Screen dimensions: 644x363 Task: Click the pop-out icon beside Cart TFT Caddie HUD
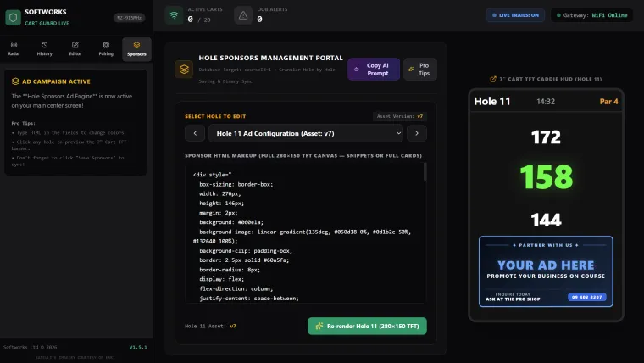pos(493,79)
